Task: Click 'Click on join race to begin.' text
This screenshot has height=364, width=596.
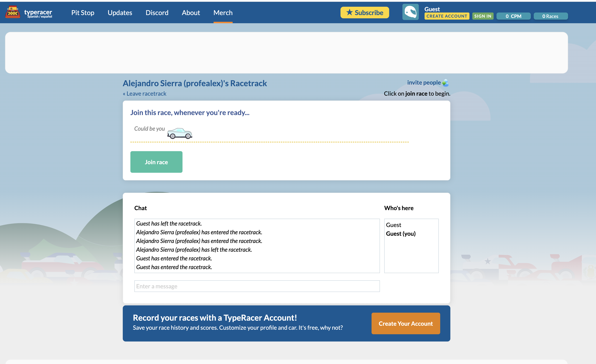Action: pyautogui.click(x=417, y=93)
